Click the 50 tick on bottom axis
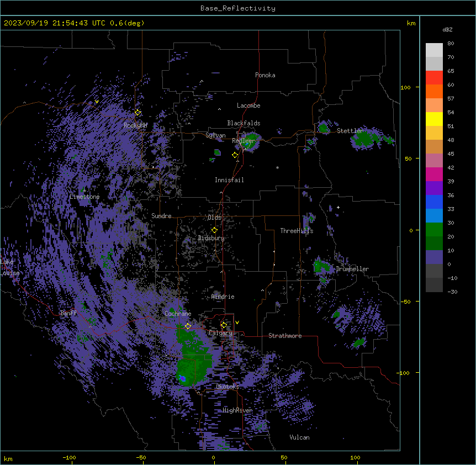The height and width of the screenshot is (465, 476). 284,457
